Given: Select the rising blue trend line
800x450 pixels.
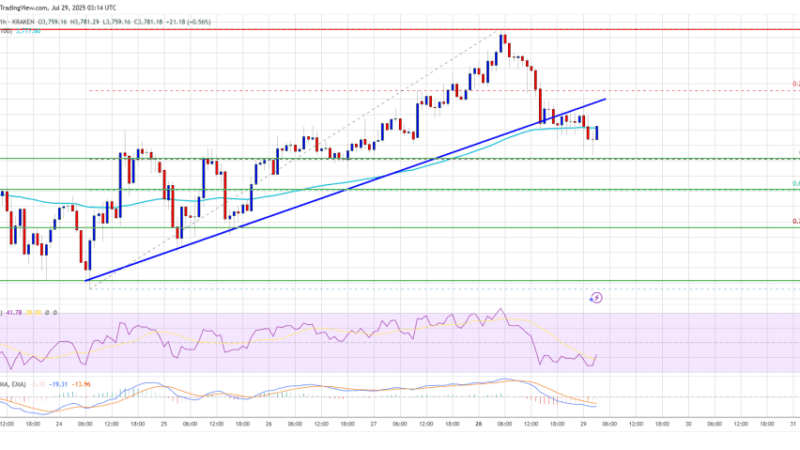Looking at the screenshot, I should [x=345, y=190].
